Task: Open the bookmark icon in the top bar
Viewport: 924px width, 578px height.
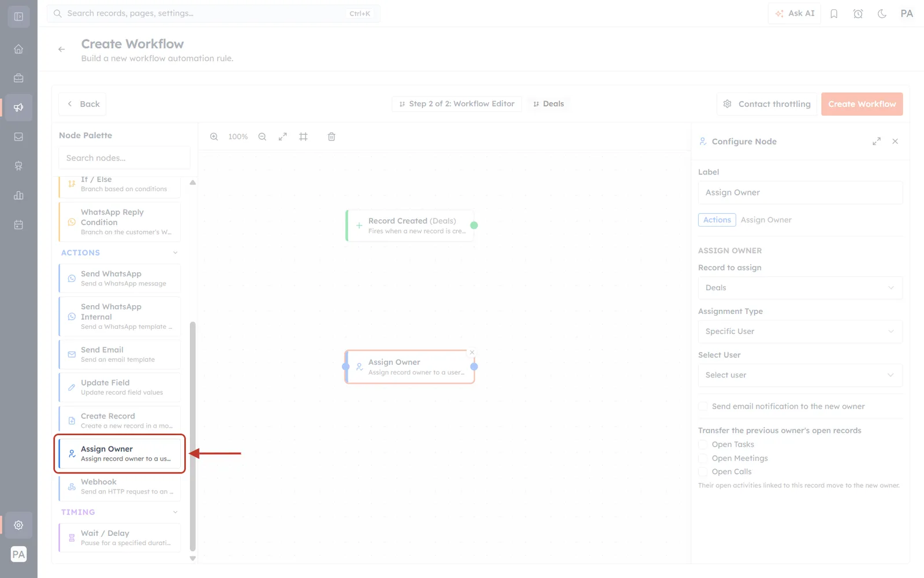Action: coord(834,14)
